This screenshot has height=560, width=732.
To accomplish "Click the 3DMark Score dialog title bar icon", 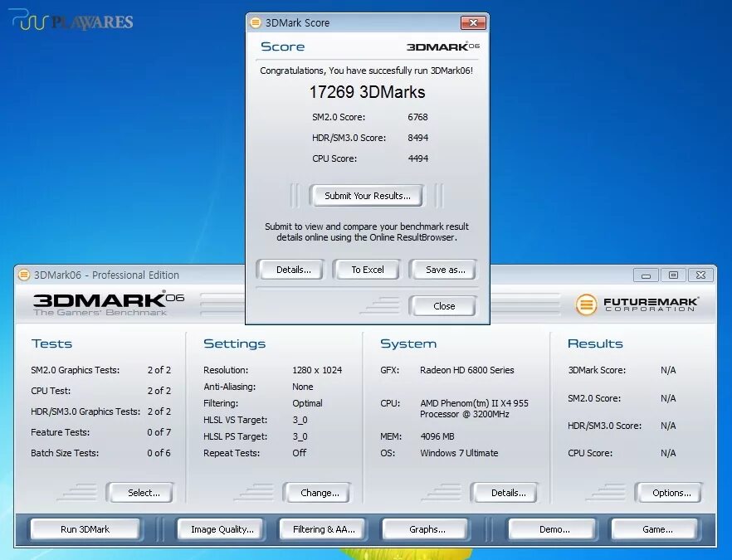I will click(x=254, y=22).
